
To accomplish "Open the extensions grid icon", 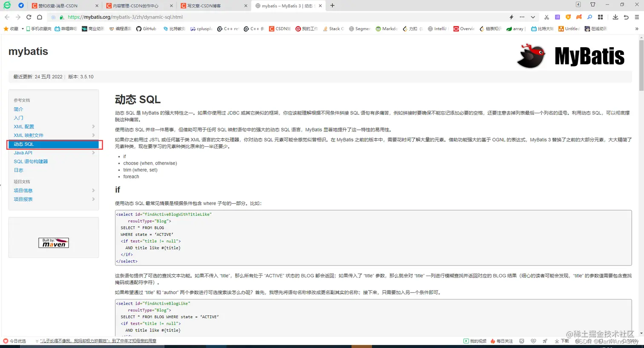I will pos(601,17).
